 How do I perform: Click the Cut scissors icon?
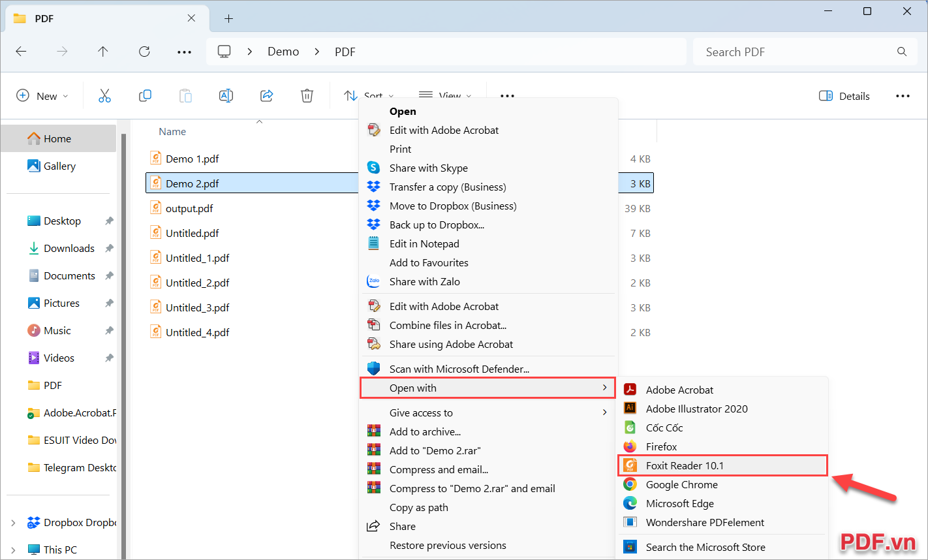pos(104,96)
